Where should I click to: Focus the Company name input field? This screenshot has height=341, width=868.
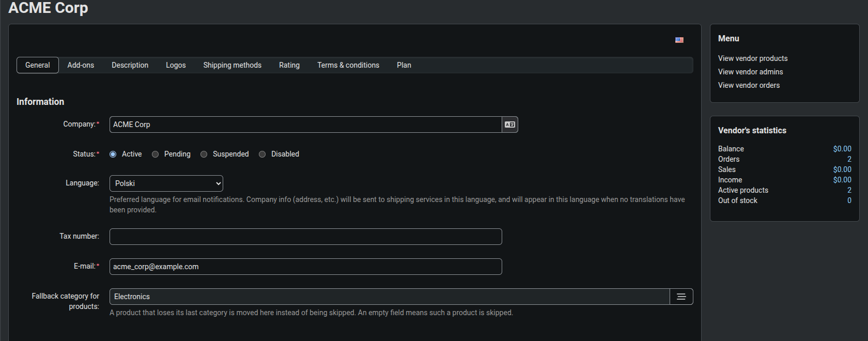click(x=306, y=125)
